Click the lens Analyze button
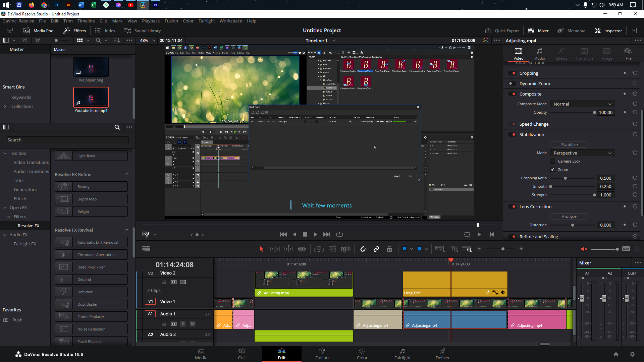Image resolution: width=644 pixels, height=362 pixels. click(569, 217)
